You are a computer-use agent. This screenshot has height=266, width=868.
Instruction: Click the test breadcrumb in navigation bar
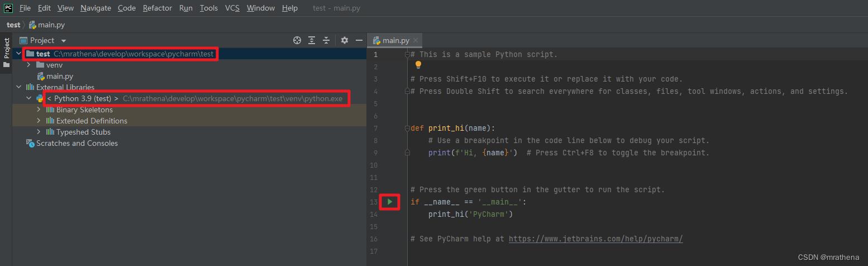[x=13, y=25]
